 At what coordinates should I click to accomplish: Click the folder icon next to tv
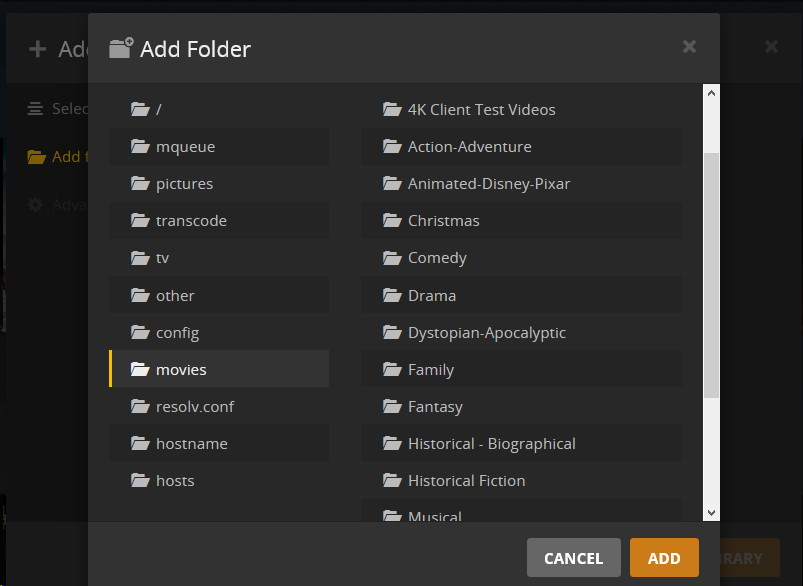click(140, 258)
